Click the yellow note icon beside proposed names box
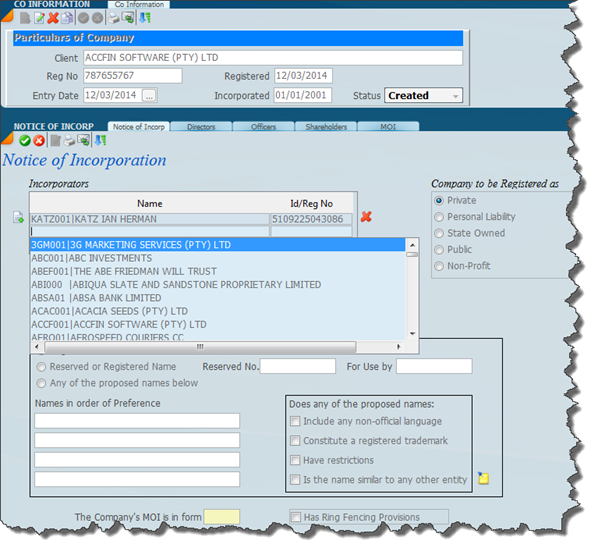The image size is (598, 555). pyautogui.click(x=483, y=478)
